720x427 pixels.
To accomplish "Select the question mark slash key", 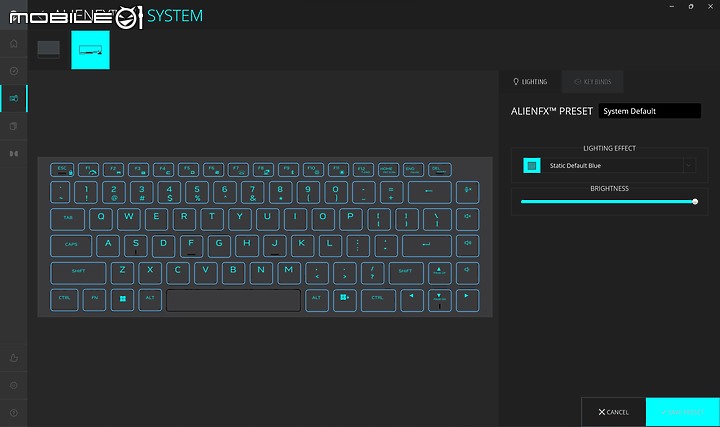I will tap(372, 273).
